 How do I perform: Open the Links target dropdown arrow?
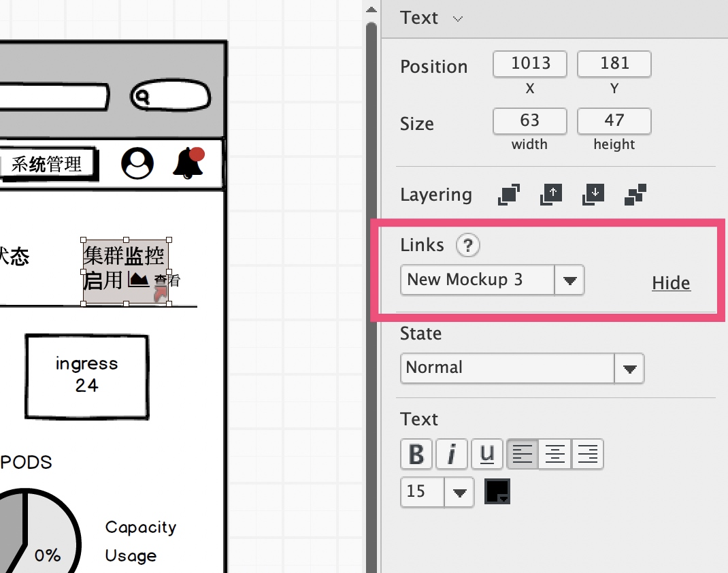tap(569, 280)
